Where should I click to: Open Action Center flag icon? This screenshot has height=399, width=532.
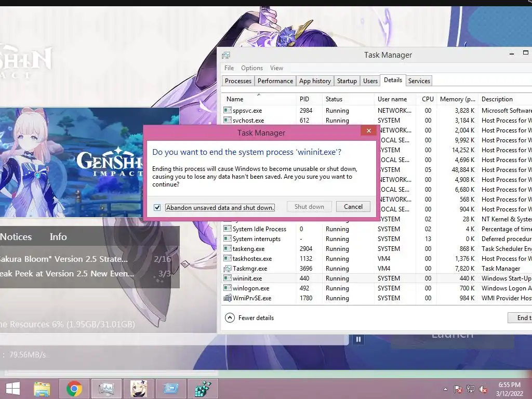458,389
